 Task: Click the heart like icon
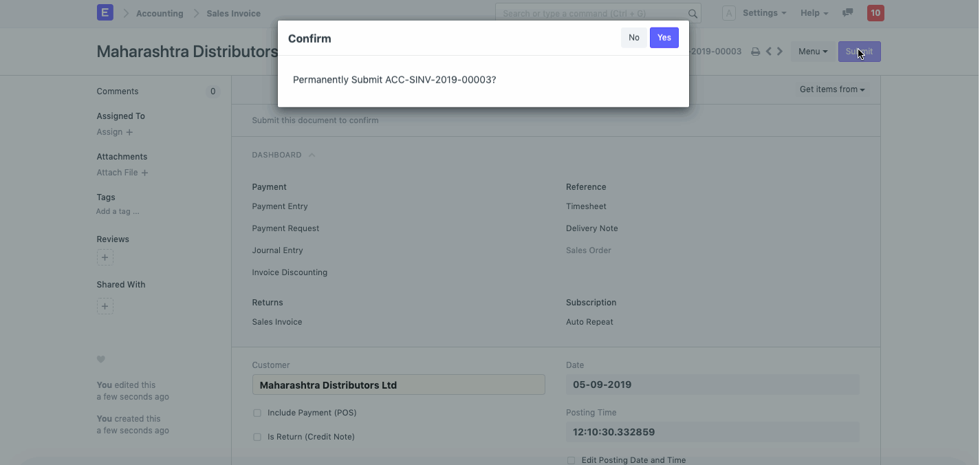coord(101,359)
